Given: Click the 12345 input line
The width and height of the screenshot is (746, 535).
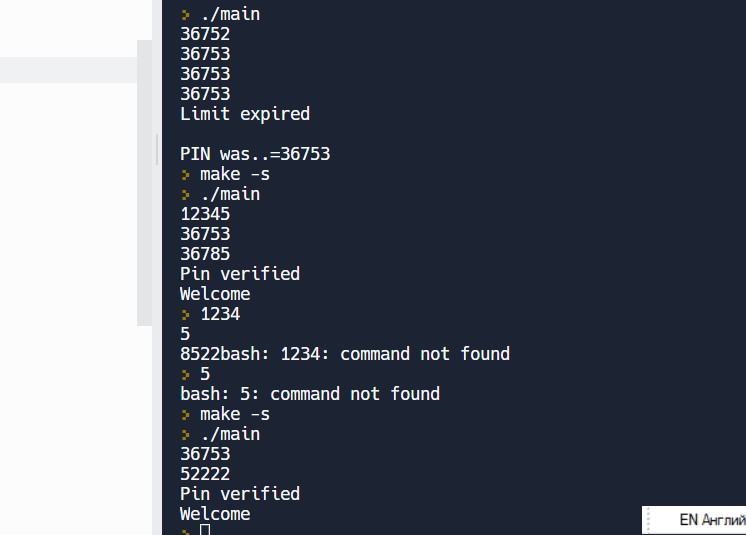Looking at the screenshot, I should pyautogui.click(x=205, y=214).
